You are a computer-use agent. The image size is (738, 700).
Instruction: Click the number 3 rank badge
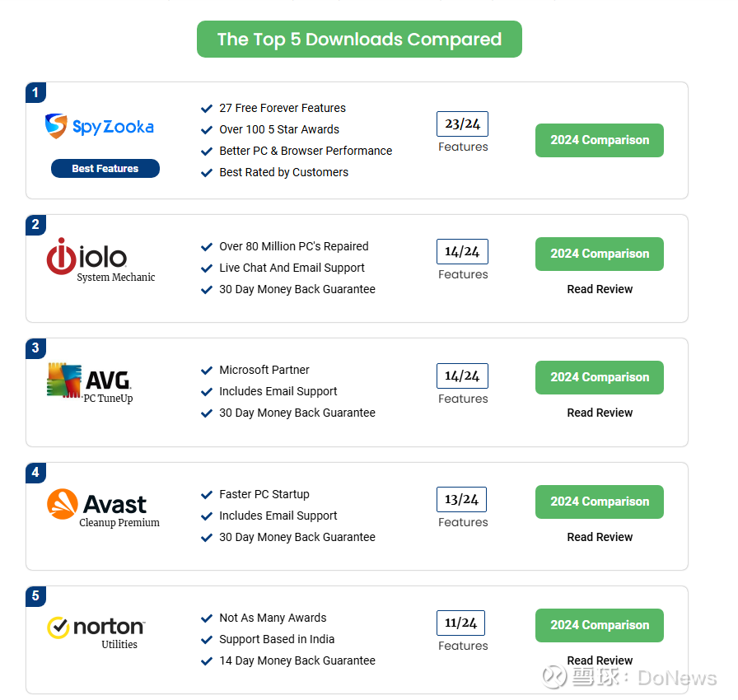tap(35, 348)
